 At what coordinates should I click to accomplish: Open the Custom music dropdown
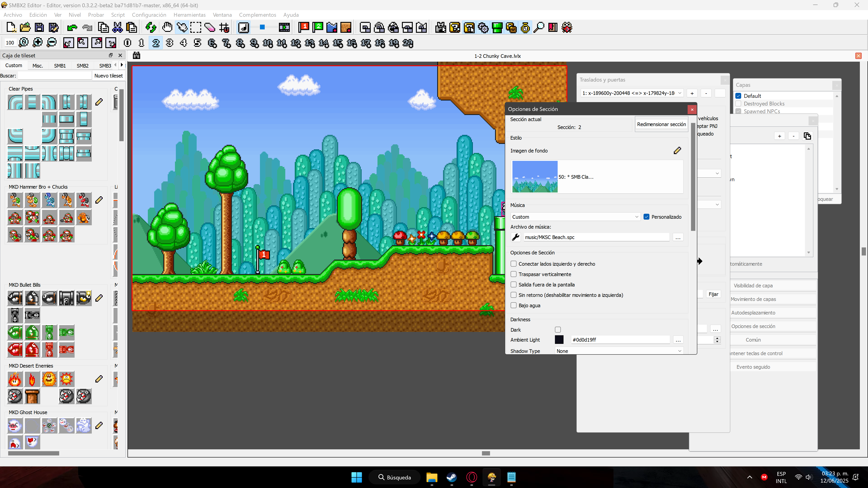tap(575, 217)
